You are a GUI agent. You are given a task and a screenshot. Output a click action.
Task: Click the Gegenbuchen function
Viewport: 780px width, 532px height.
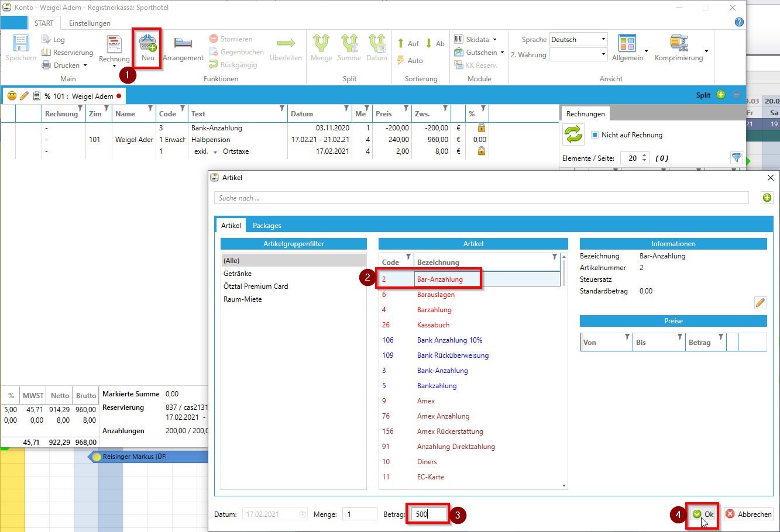tap(236, 52)
